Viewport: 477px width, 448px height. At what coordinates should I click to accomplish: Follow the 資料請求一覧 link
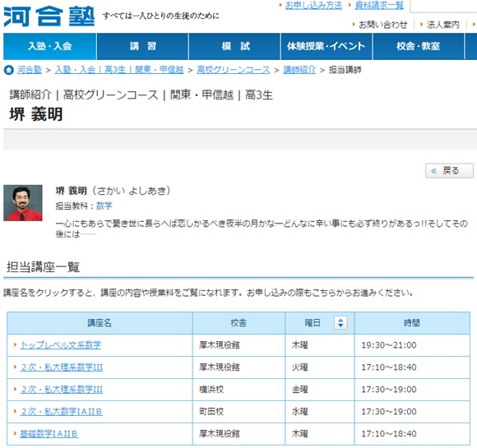(x=379, y=6)
